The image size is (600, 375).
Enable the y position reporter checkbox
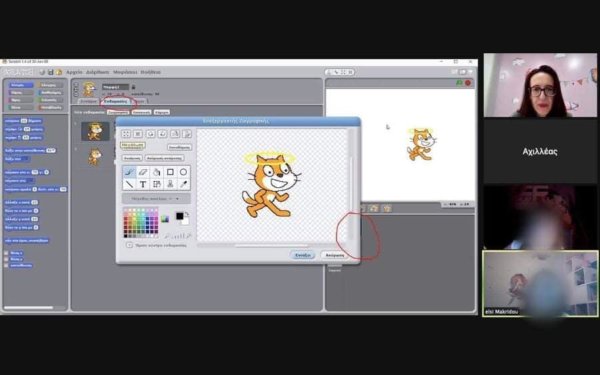pyautogui.click(x=6, y=259)
